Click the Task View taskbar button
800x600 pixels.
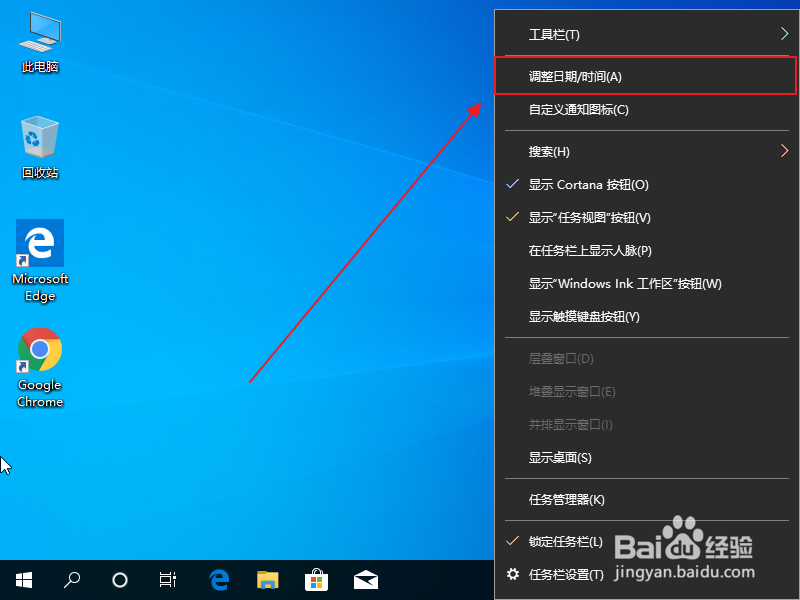tap(167, 579)
